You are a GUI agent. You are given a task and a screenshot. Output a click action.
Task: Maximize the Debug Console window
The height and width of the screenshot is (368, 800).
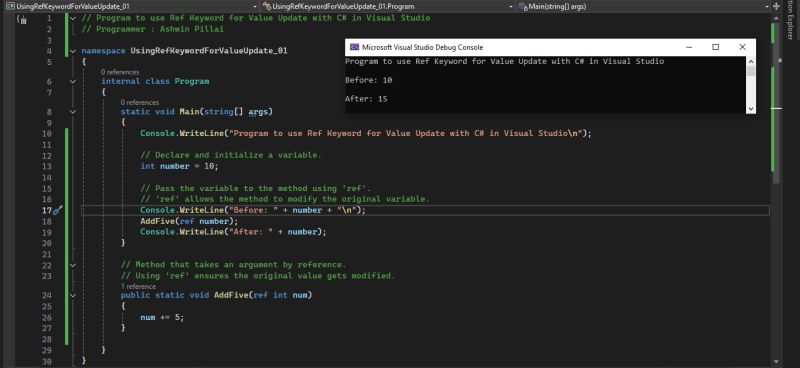(715, 47)
